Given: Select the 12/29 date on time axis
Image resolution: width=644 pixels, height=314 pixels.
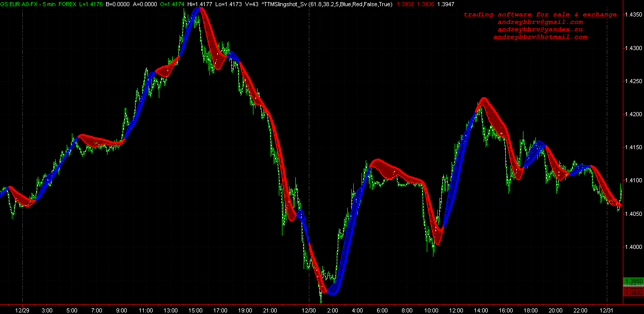Looking at the screenshot, I should tap(22, 310).
